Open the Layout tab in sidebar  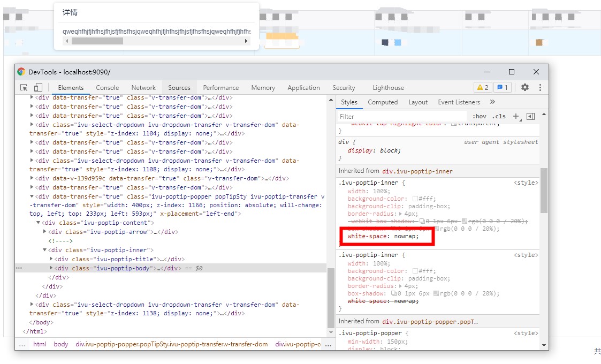click(x=418, y=102)
